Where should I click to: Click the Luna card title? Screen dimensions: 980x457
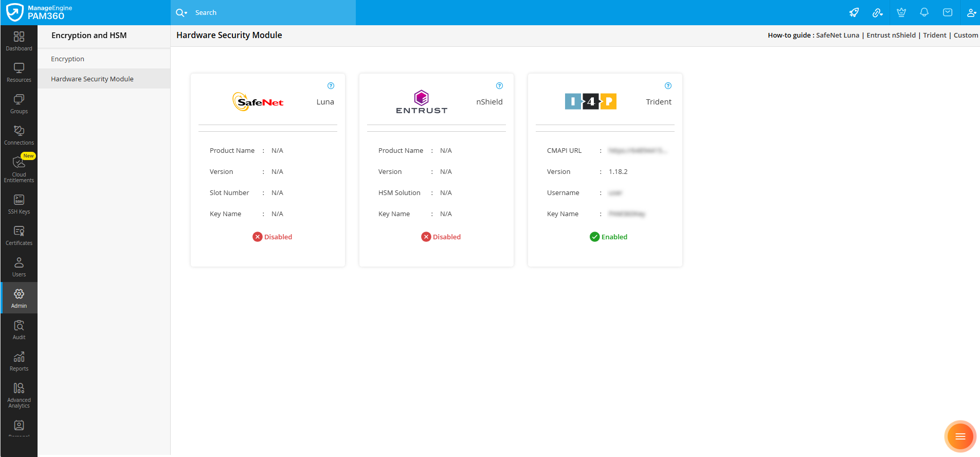coord(325,102)
